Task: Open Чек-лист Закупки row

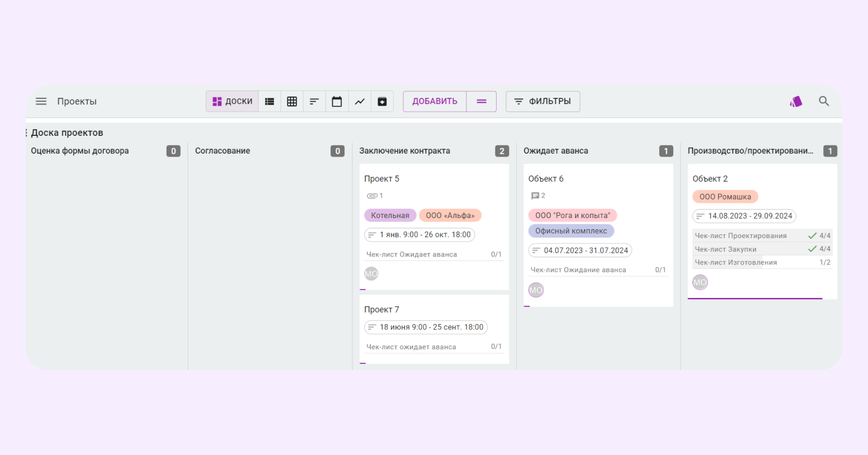Action: click(x=762, y=249)
